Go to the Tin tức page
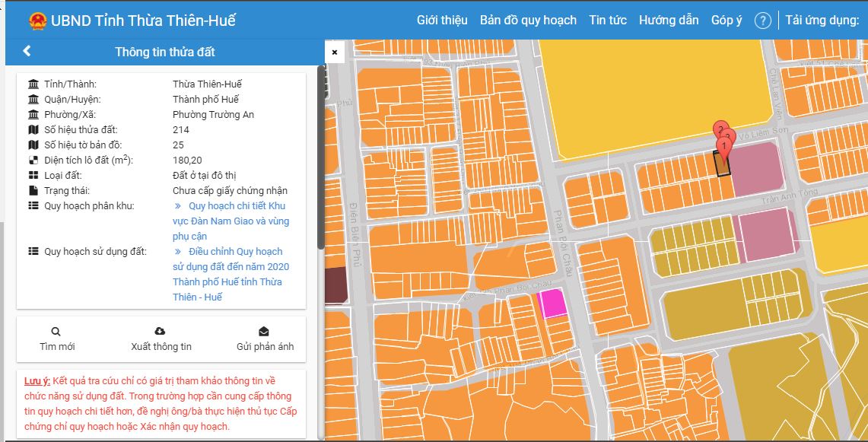The image size is (868, 442). point(607,21)
